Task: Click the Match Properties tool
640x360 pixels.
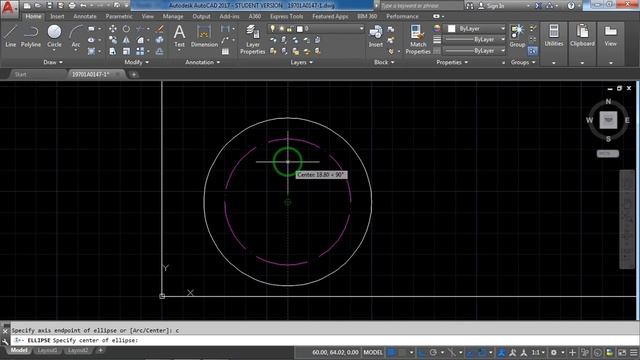Action: coord(418,39)
